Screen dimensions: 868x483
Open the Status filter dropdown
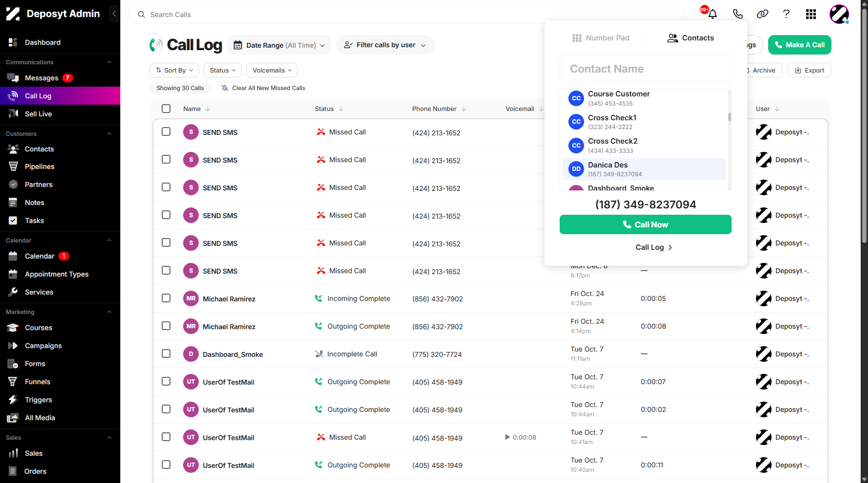click(223, 70)
